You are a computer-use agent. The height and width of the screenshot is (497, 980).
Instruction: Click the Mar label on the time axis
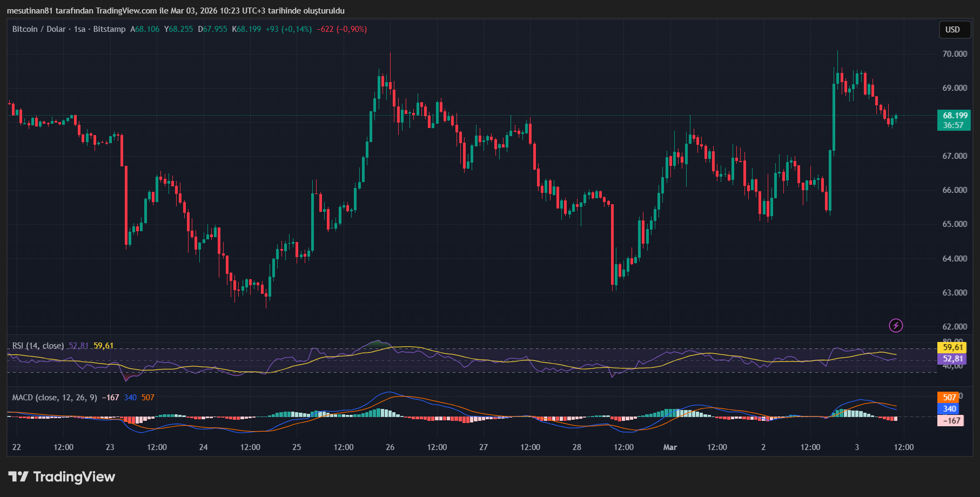click(x=670, y=447)
